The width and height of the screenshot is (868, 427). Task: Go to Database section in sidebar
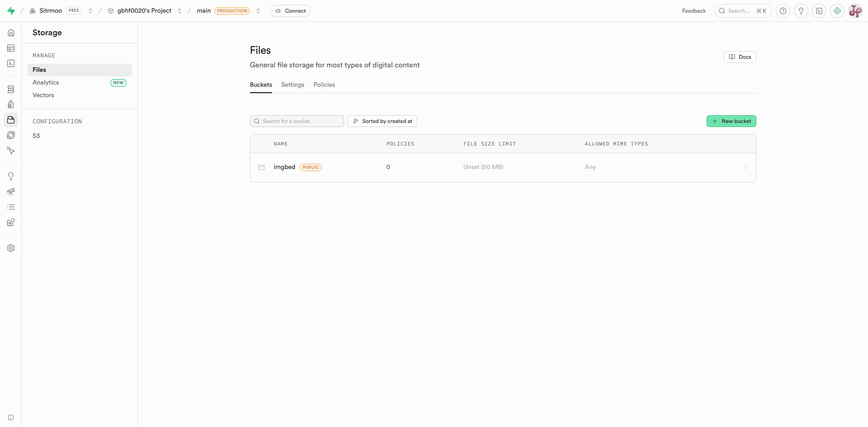pos(11,89)
